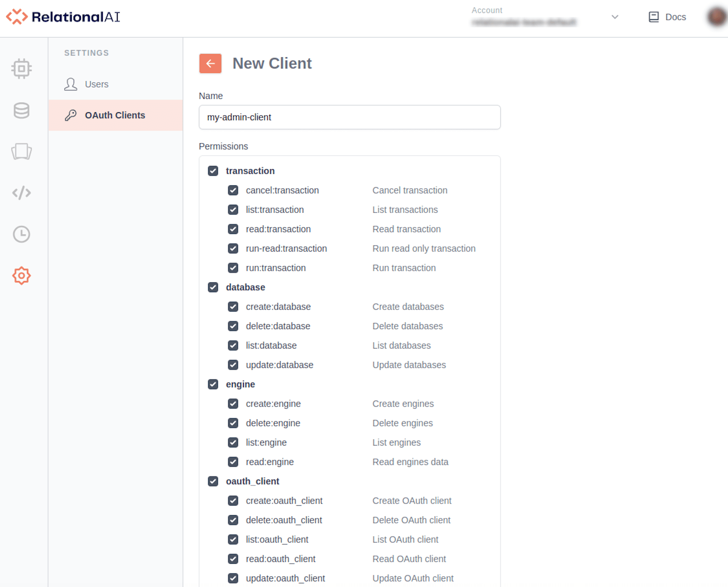The image size is (728, 587).
Task: Click the 'List engines' description text
Action: tap(396, 442)
